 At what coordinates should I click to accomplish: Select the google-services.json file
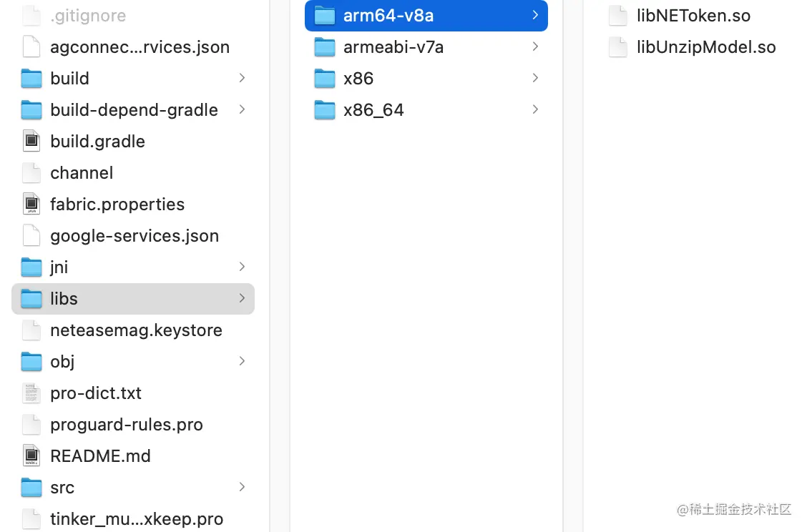click(134, 236)
